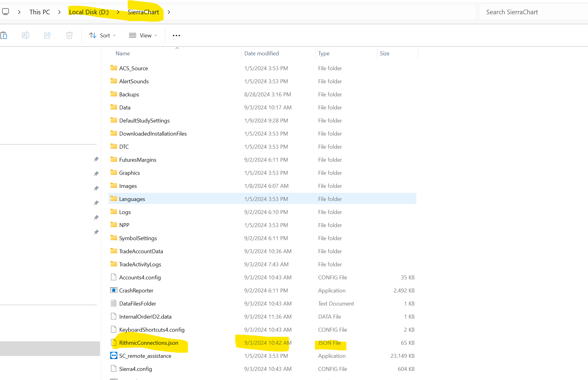
Task: Click the Paste clipboard icon in toolbar
Action: coord(4,35)
